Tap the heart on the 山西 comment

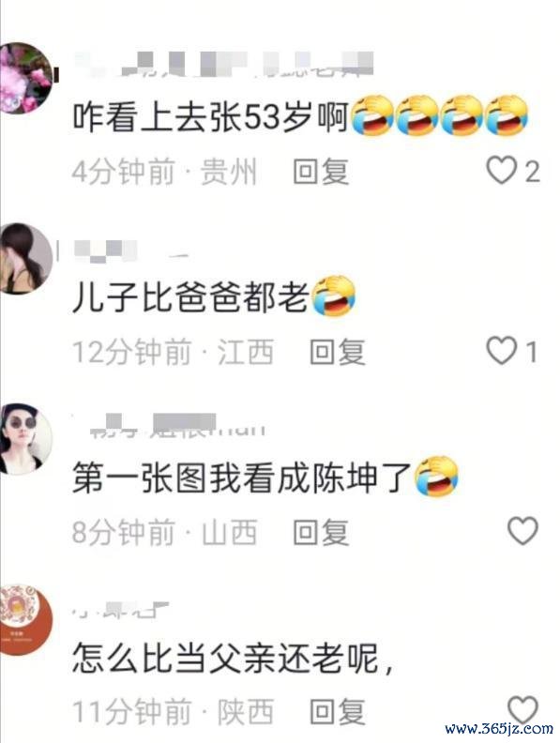(x=522, y=531)
